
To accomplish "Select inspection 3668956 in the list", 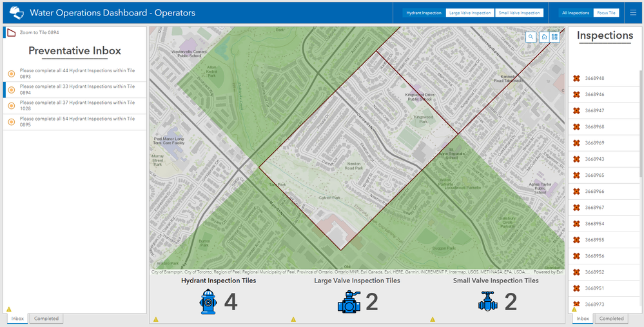I will [604, 256].
